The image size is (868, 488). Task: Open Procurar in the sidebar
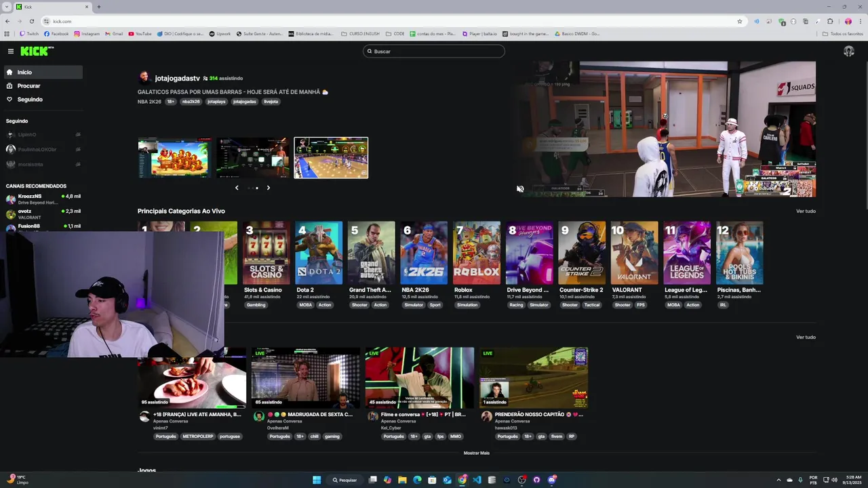[x=42, y=85]
